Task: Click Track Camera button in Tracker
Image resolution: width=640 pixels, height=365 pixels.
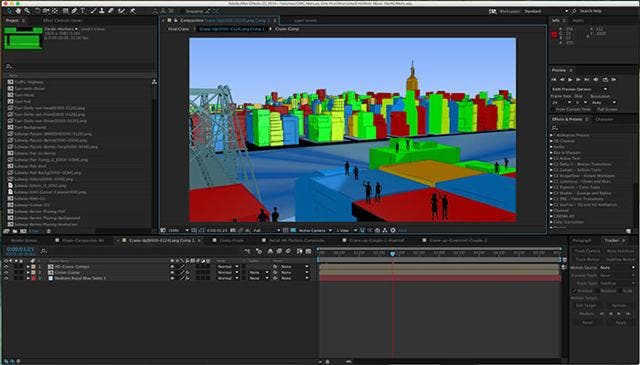Action: click(x=587, y=251)
